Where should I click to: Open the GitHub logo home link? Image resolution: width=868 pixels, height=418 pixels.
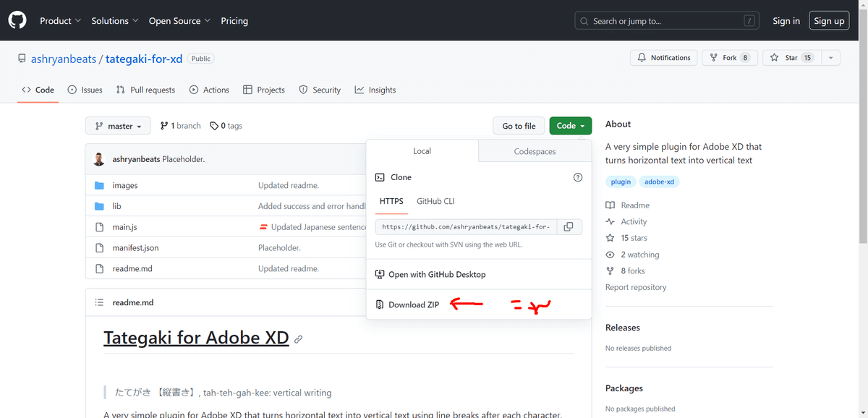pos(17,20)
